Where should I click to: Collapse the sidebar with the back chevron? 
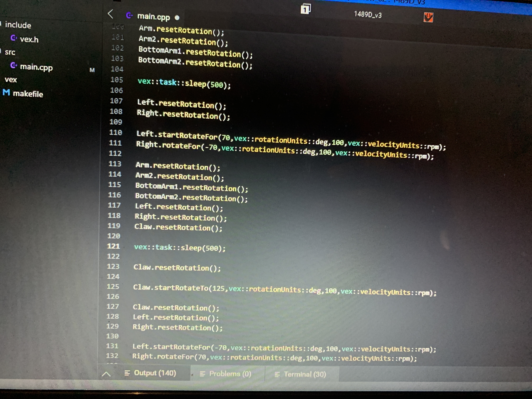coord(110,14)
